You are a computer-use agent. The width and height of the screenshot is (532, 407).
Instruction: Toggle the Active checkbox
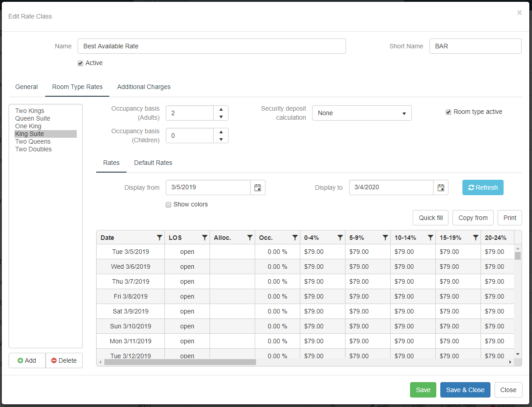(80, 63)
